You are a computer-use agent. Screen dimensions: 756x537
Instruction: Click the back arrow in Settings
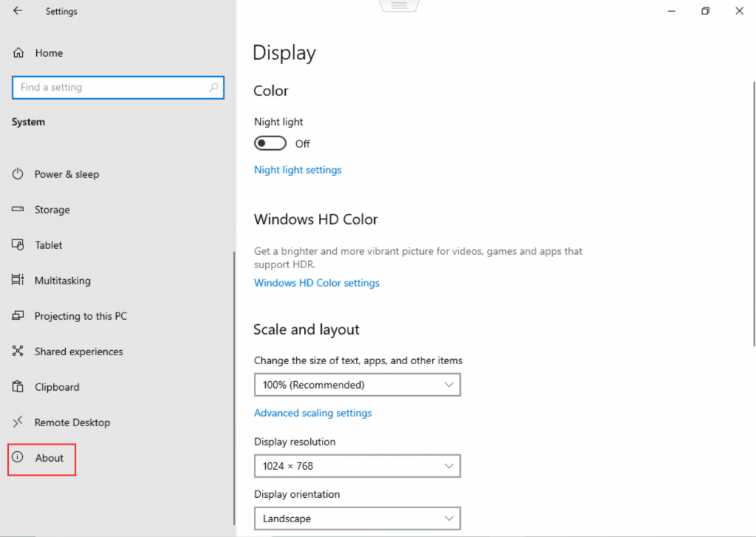pos(18,10)
